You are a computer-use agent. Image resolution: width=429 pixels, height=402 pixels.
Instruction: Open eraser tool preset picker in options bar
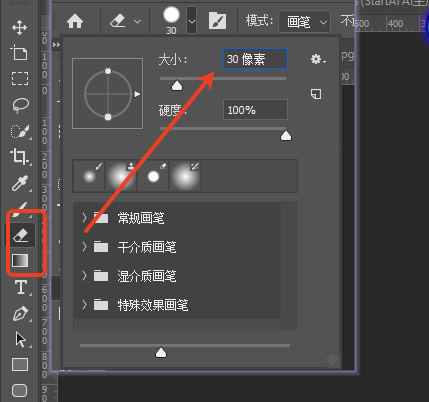pyautogui.click(x=125, y=22)
